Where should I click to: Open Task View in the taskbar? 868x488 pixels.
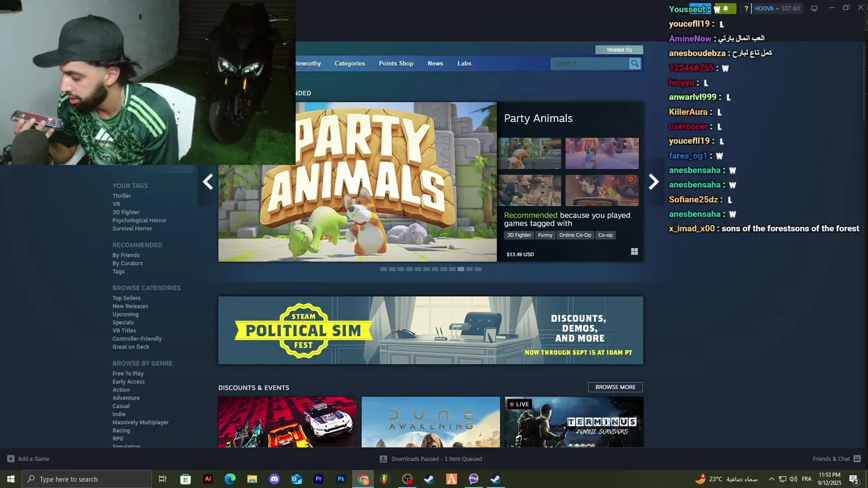(x=163, y=479)
